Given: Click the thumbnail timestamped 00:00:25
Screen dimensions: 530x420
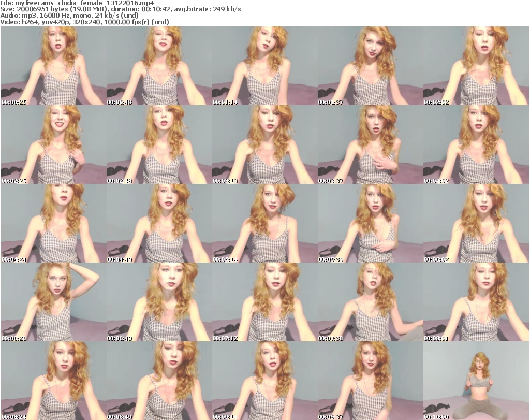Looking at the screenshot, I should (x=53, y=66).
